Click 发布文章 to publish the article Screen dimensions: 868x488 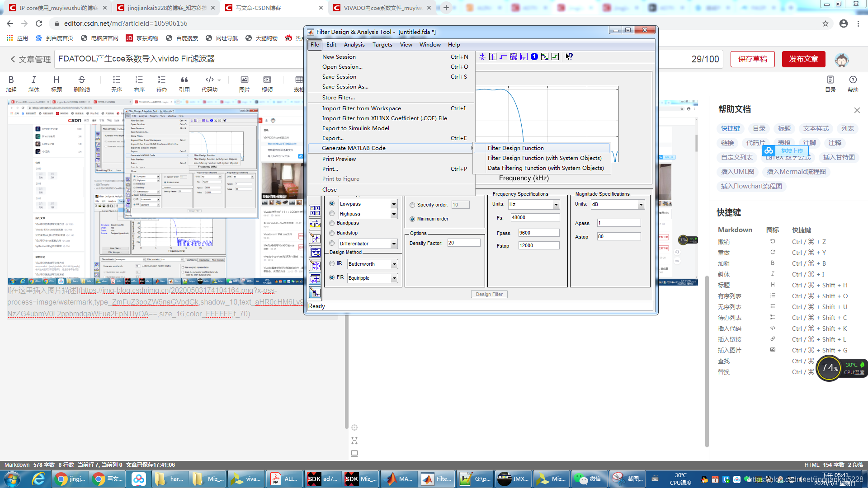point(803,59)
